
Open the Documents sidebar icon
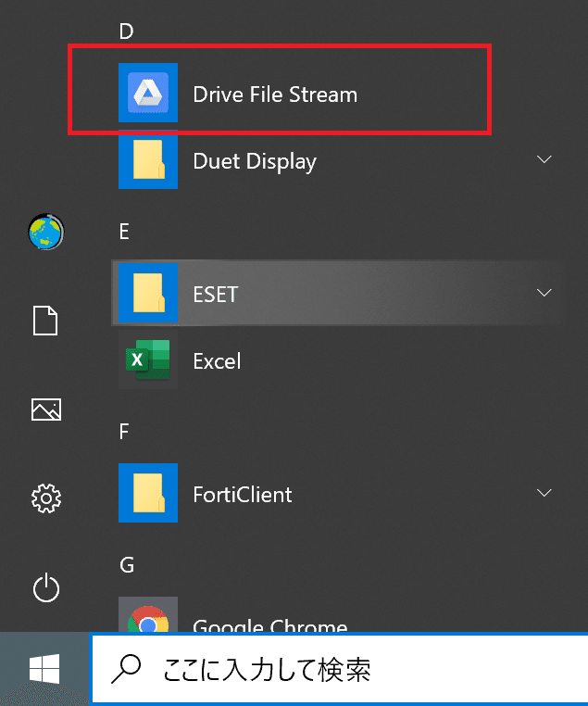point(45,321)
